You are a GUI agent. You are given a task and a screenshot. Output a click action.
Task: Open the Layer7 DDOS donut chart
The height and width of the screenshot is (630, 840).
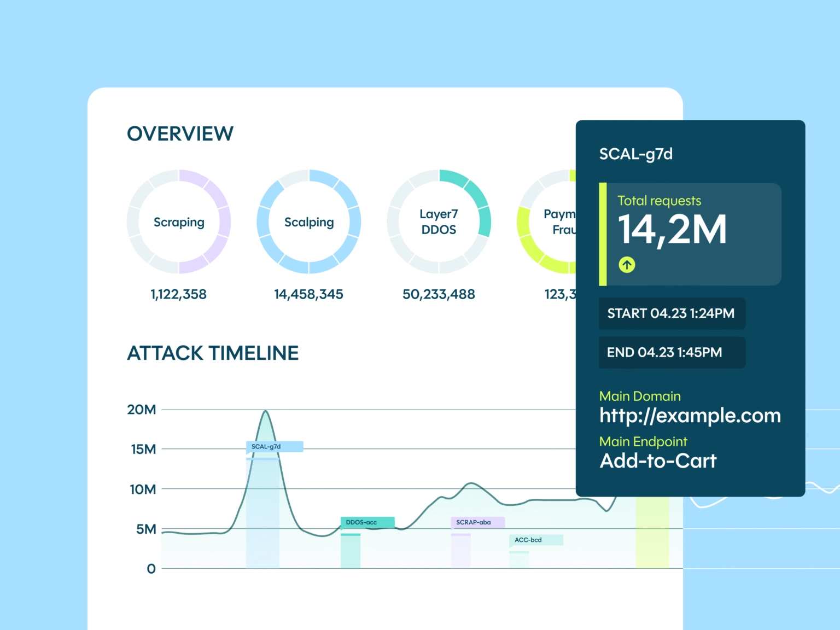pyautogui.click(x=439, y=221)
